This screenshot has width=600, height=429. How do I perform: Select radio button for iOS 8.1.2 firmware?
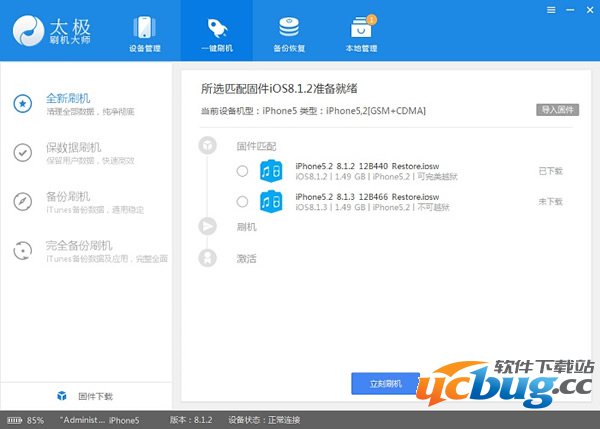pos(242,171)
